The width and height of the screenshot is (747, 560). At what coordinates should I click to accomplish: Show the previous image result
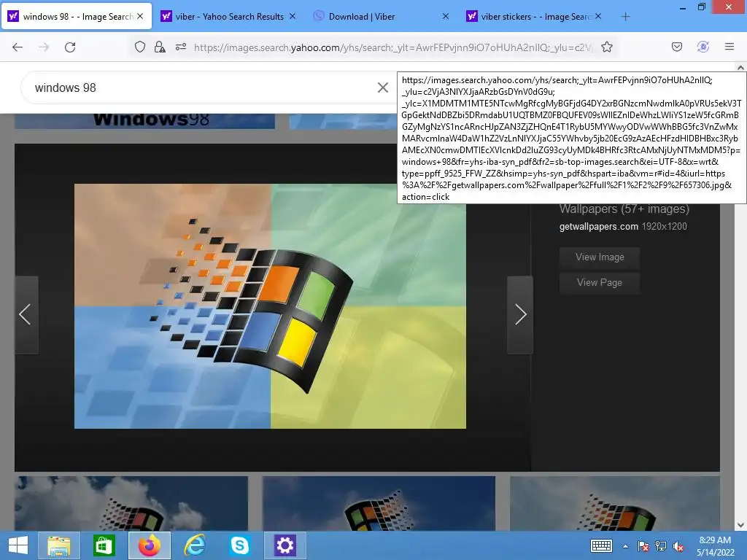pos(26,314)
